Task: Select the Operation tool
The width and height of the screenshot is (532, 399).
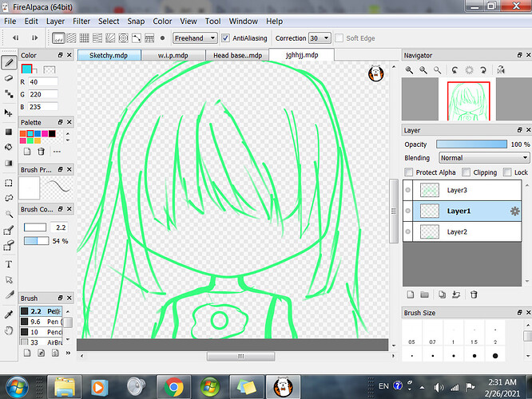Action: 9,279
